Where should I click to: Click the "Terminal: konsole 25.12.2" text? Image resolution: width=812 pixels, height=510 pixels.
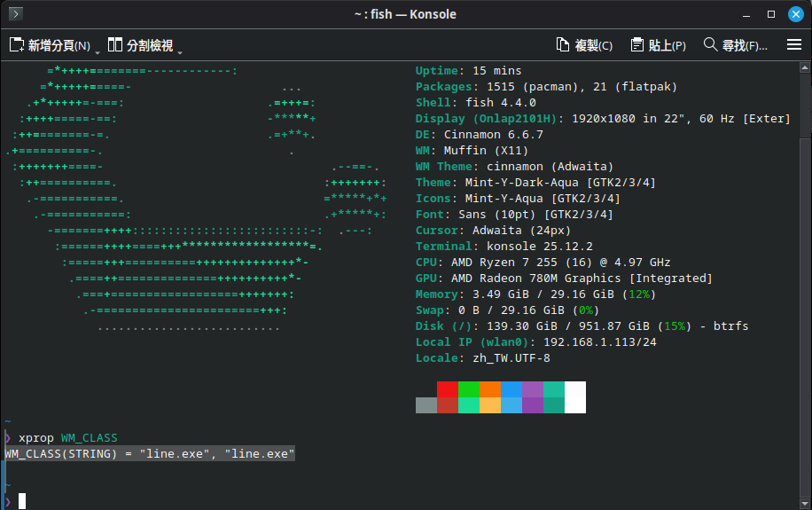point(504,247)
